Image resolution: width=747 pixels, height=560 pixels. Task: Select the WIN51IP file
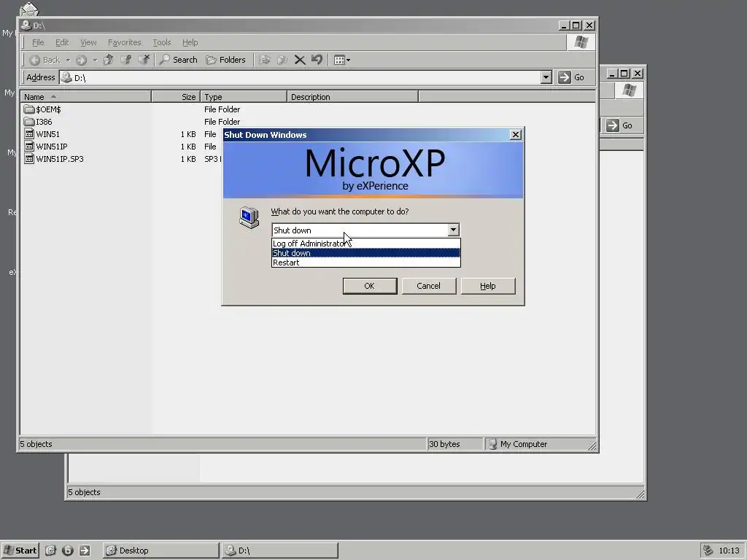pyautogui.click(x=46, y=147)
